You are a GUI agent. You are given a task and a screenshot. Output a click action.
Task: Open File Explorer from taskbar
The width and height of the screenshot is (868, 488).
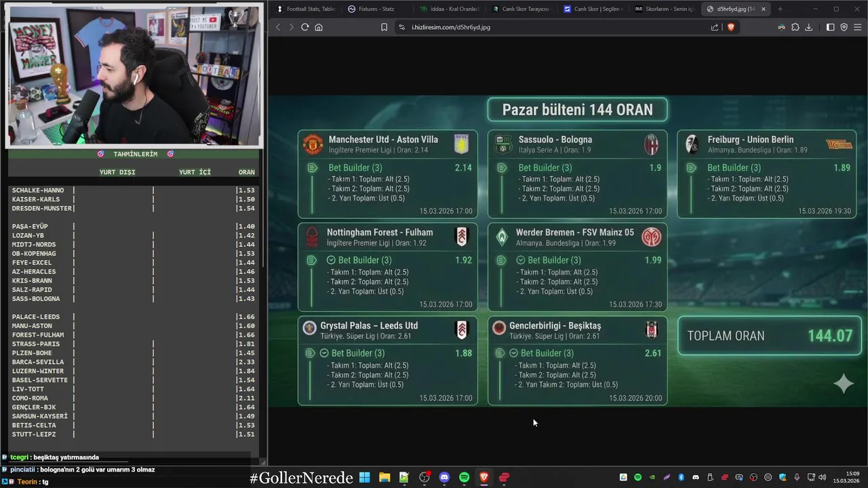pos(384,477)
